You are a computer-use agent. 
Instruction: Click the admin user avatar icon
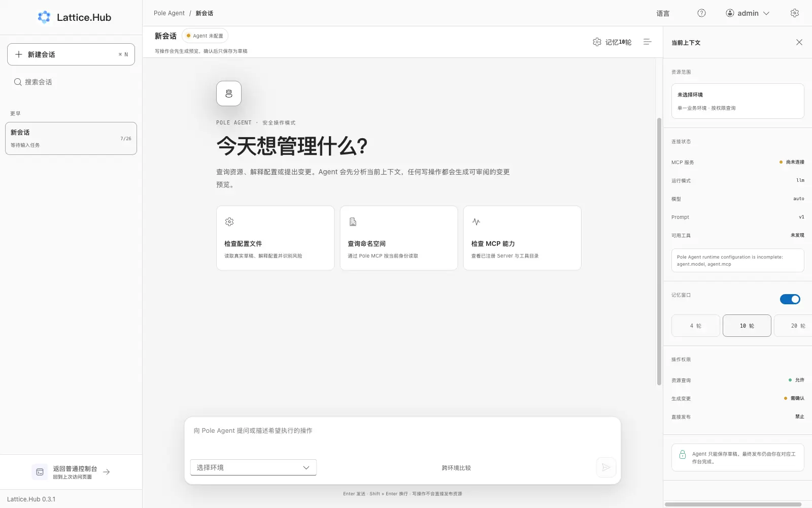point(730,13)
